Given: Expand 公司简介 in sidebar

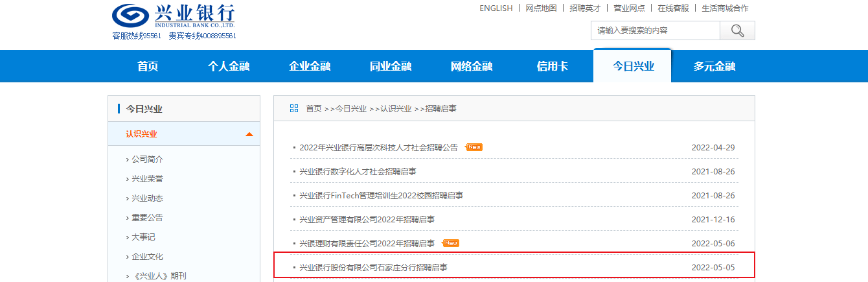Looking at the screenshot, I should [147, 159].
